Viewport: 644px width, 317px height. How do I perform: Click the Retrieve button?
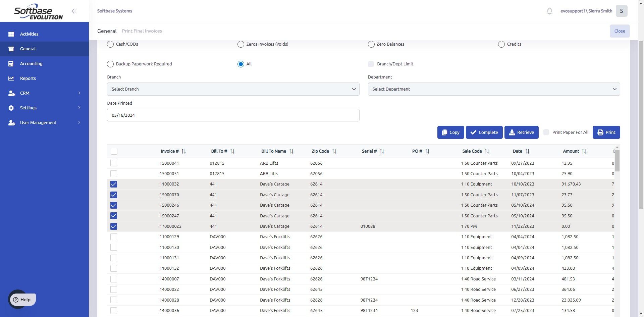click(521, 132)
